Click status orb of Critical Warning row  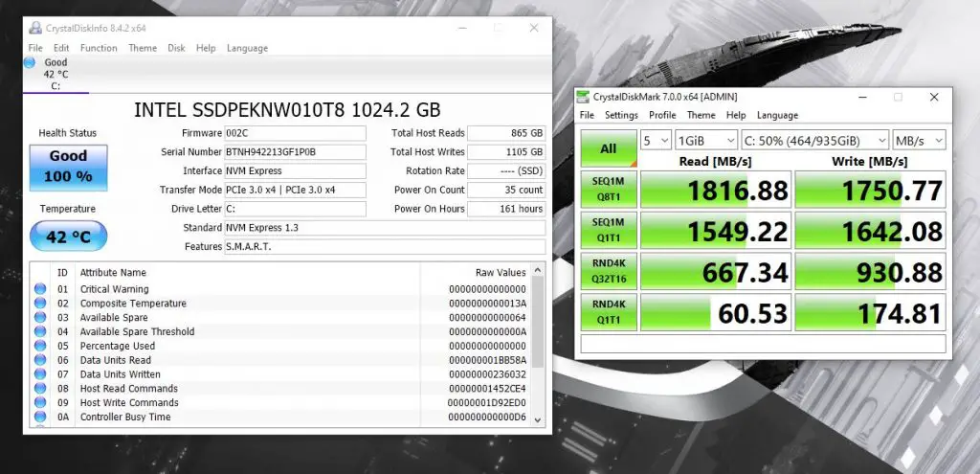pyautogui.click(x=40, y=289)
